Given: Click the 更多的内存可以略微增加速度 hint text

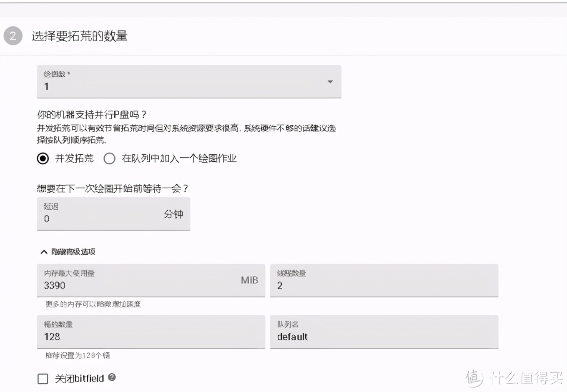Looking at the screenshot, I should (x=93, y=304).
